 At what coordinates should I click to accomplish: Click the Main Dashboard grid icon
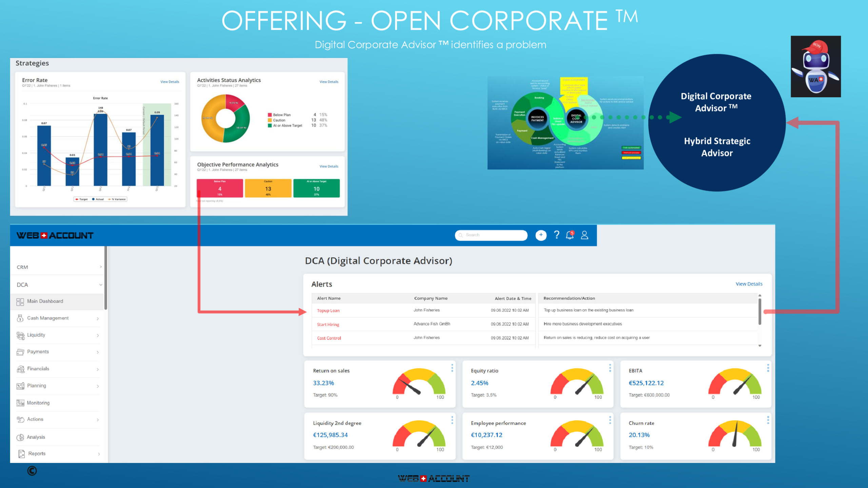pos(20,302)
